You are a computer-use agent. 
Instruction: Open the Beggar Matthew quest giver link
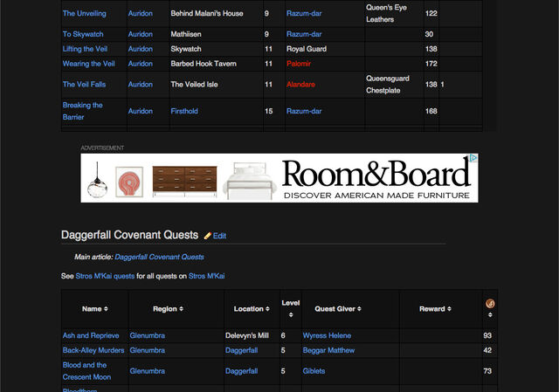(x=328, y=350)
